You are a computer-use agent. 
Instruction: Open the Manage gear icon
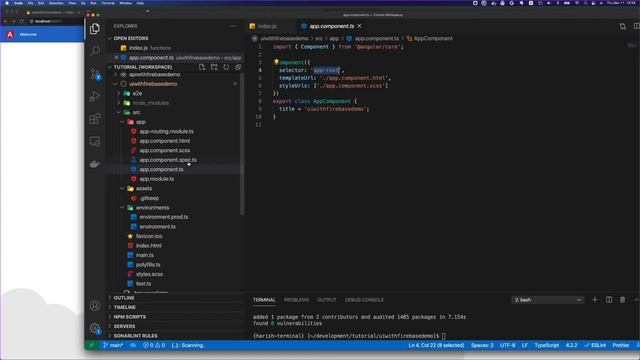(95, 328)
